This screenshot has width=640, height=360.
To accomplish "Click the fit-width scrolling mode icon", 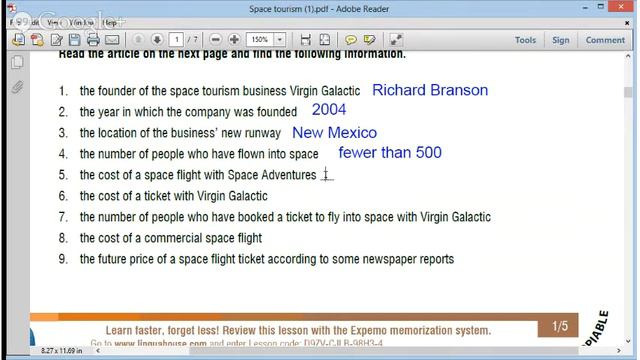I will pyautogui.click(x=305, y=40).
